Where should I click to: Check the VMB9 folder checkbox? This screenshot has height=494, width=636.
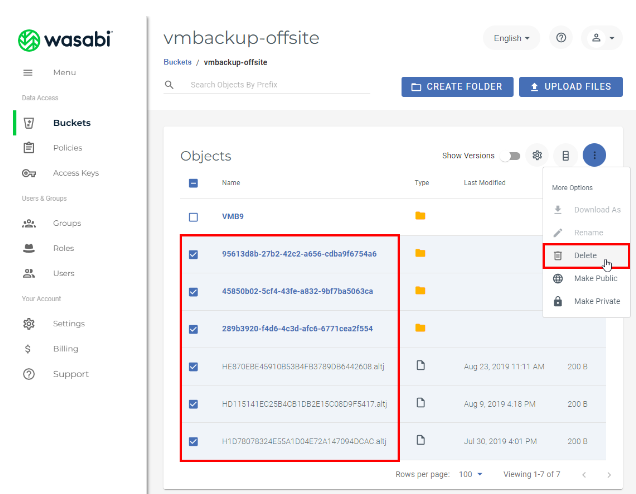(x=193, y=216)
